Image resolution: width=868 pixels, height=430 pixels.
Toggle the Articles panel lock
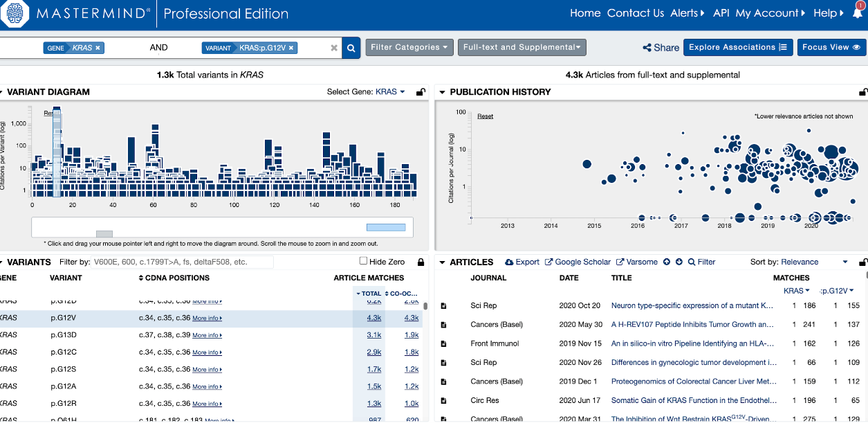862,262
